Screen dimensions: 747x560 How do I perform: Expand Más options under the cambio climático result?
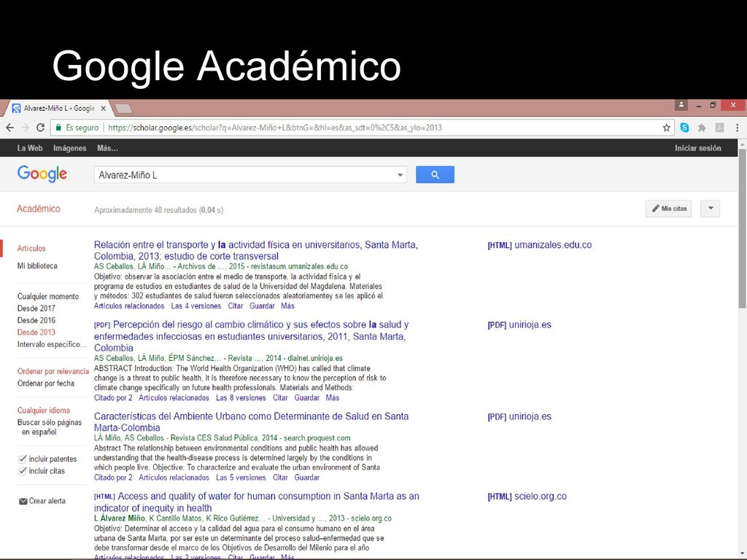click(x=333, y=397)
